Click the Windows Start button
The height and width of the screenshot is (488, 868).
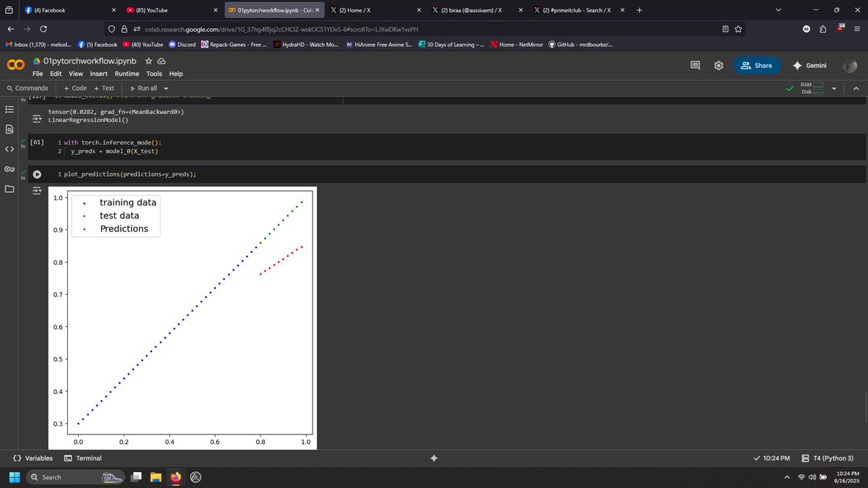(14, 477)
